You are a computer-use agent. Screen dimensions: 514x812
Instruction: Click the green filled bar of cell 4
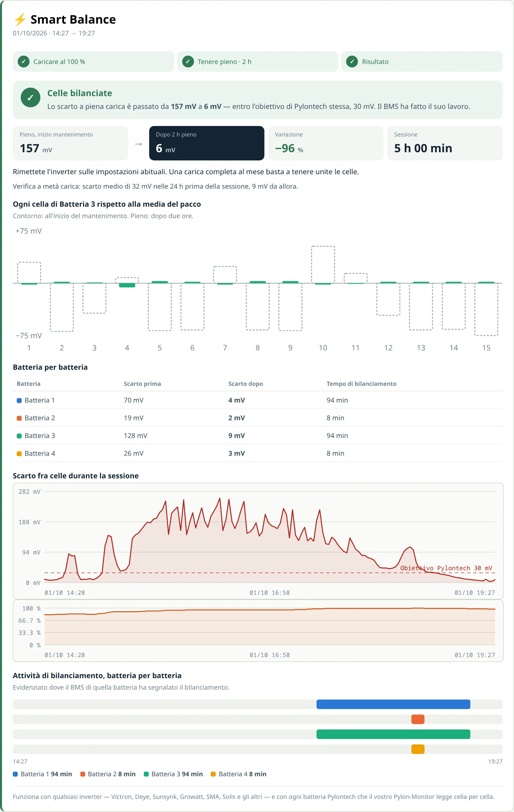coord(127,285)
